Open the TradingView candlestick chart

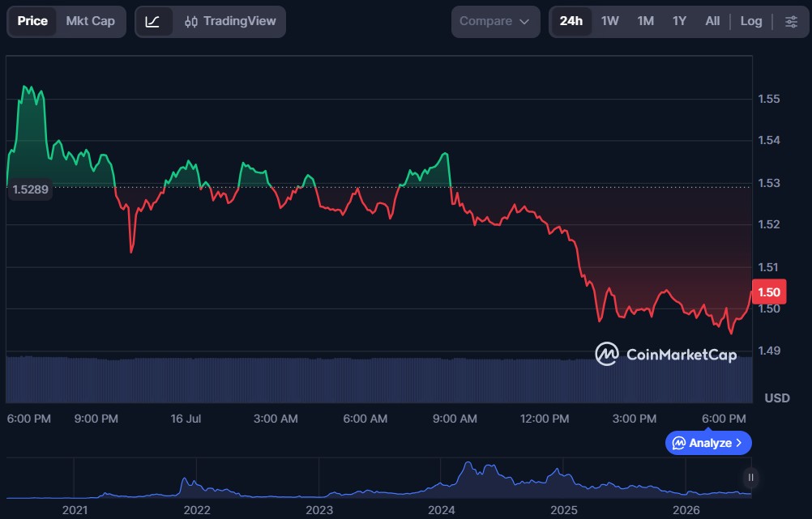tap(230, 21)
